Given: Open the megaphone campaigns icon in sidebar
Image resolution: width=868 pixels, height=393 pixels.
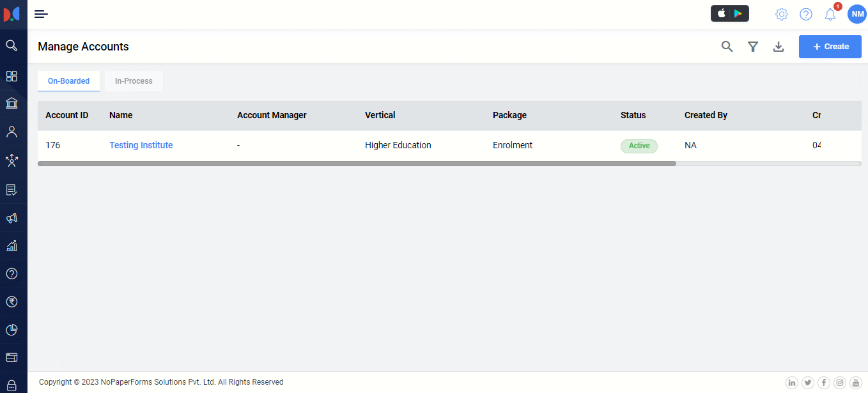Looking at the screenshot, I should coord(12,218).
